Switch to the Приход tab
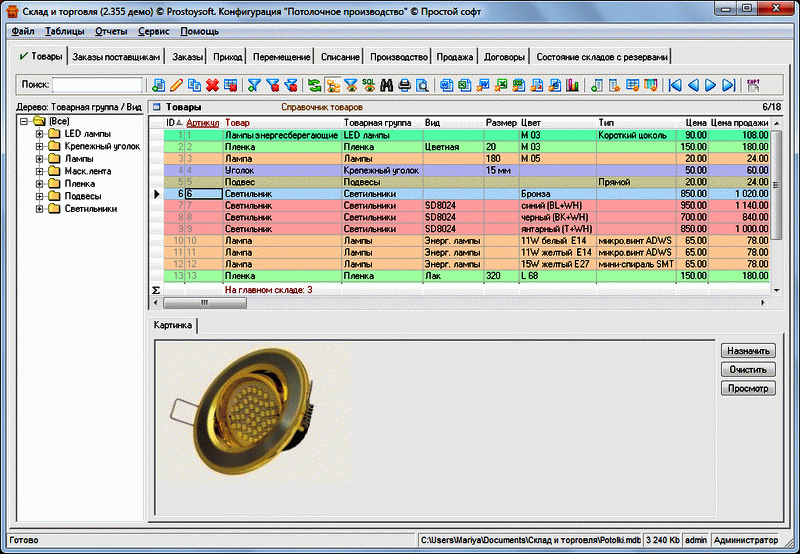The image size is (800, 554). [x=228, y=57]
